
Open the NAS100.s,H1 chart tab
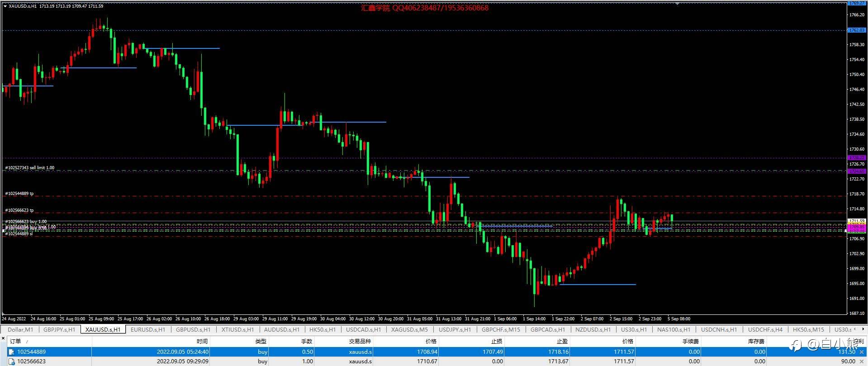pyautogui.click(x=674, y=329)
